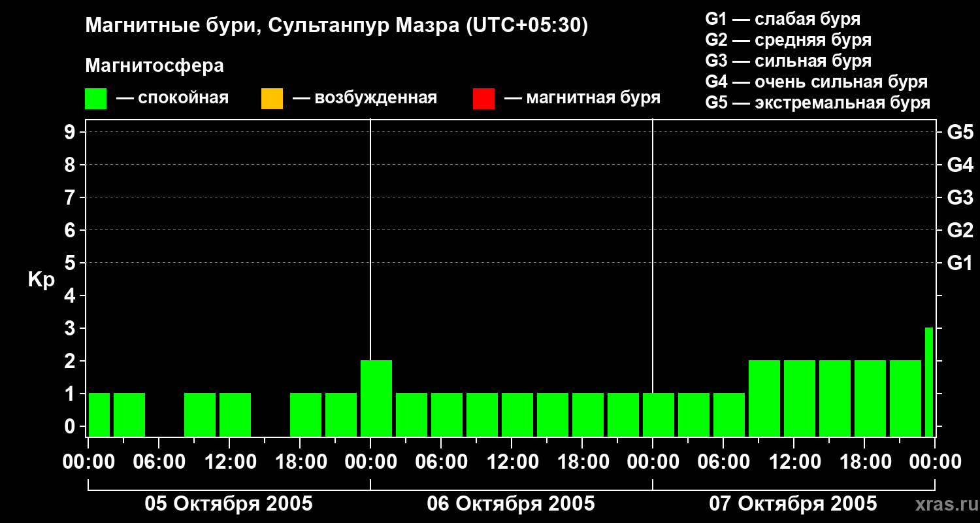This screenshot has height=523, width=980.
Task: Click the '06 Октября 2005' date label
Action: coord(511,504)
